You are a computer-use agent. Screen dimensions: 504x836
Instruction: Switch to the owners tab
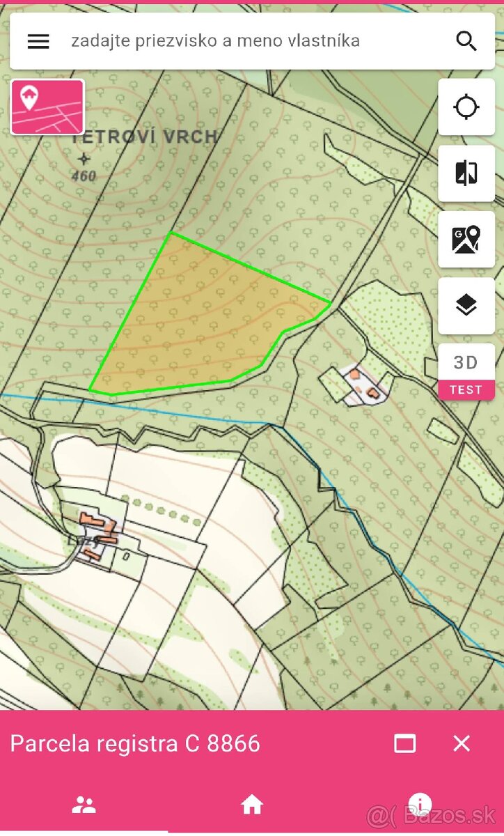coord(84,806)
